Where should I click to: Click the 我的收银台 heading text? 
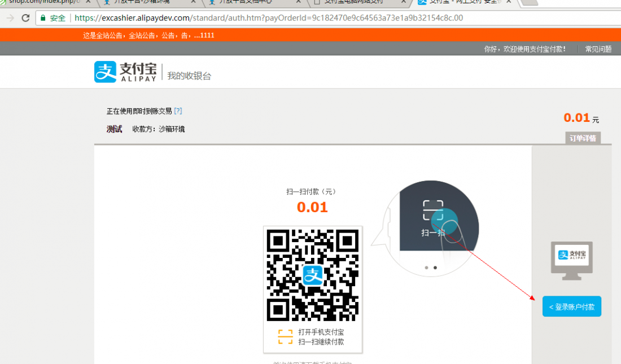[189, 76]
